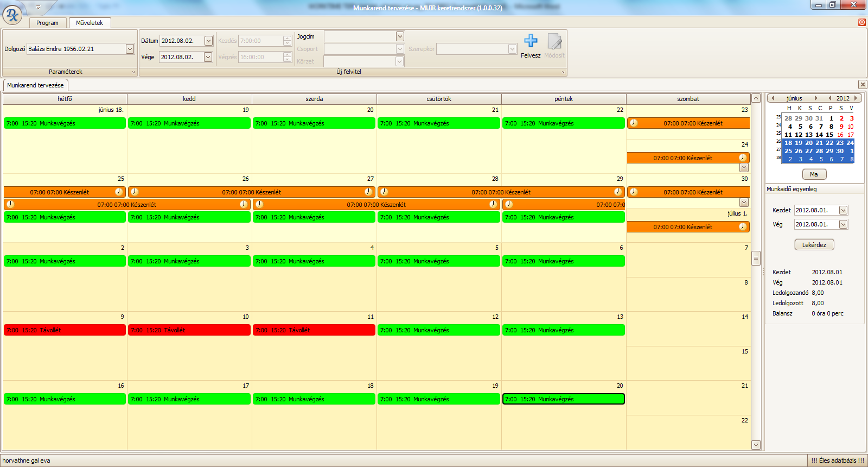
Task: Expand the Paraméterek group launcher
Action: pos(133,72)
